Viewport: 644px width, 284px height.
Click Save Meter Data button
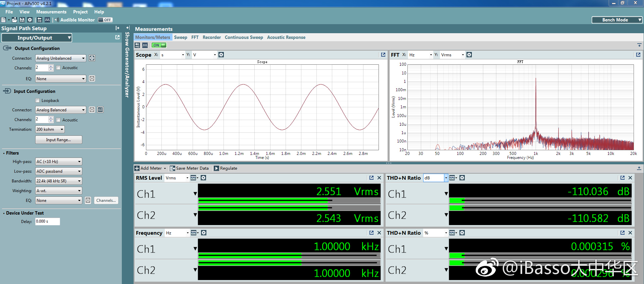189,168
